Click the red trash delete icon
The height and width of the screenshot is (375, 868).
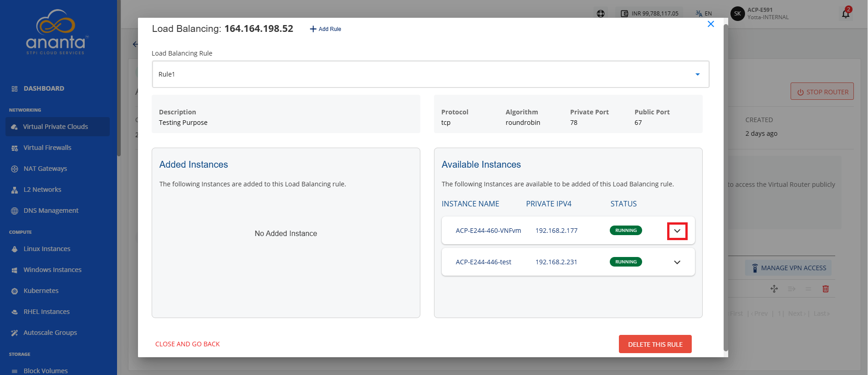click(826, 289)
